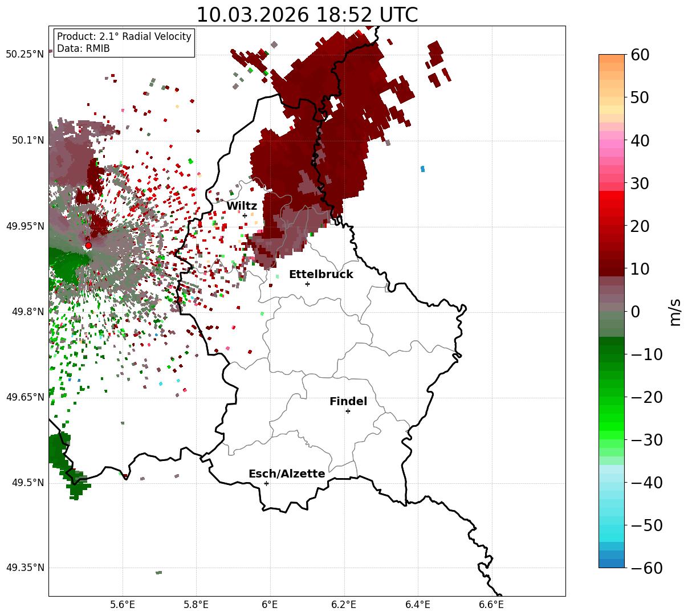Click the colorbar tick label −40
The width and height of the screenshot is (688, 616).
point(646,483)
